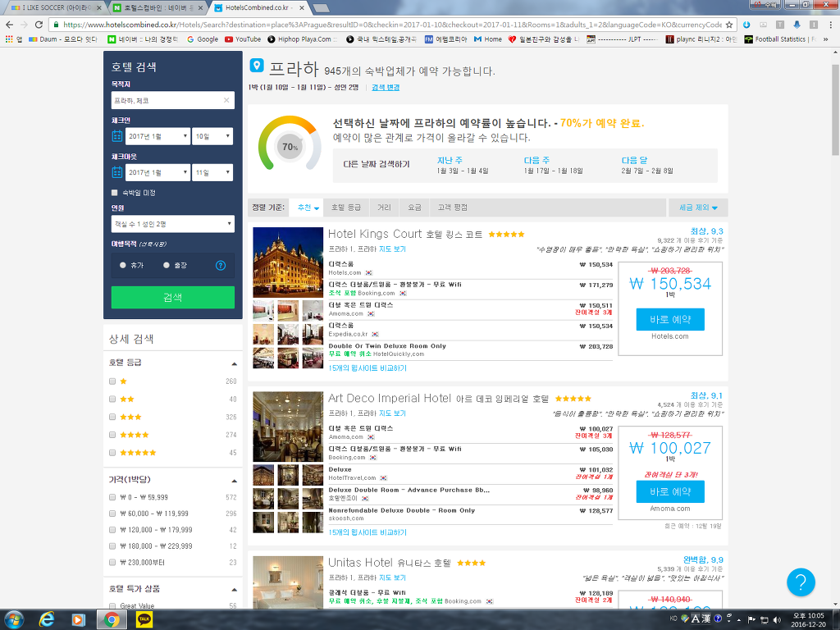The height and width of the screenshot is (630, 840).
Task: Open the Hiphop Playa.Com bookmark
Action: point(302,39)
